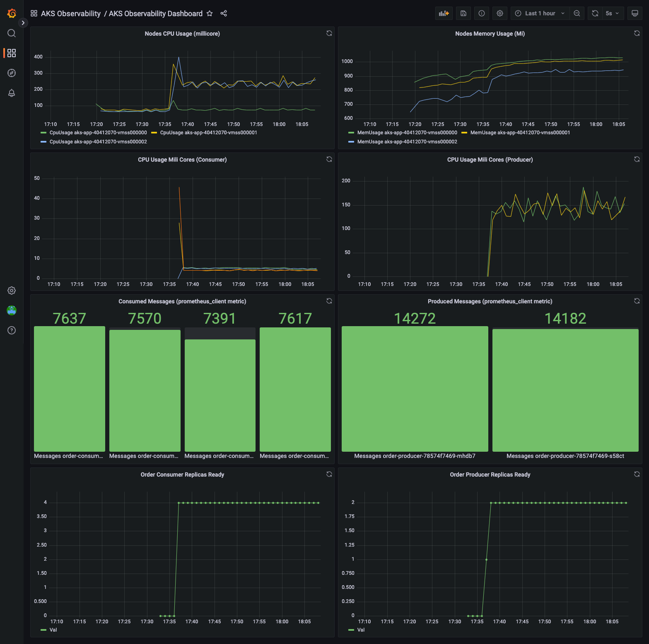Share the dashboard using share icon

click(x=224, y=13)
